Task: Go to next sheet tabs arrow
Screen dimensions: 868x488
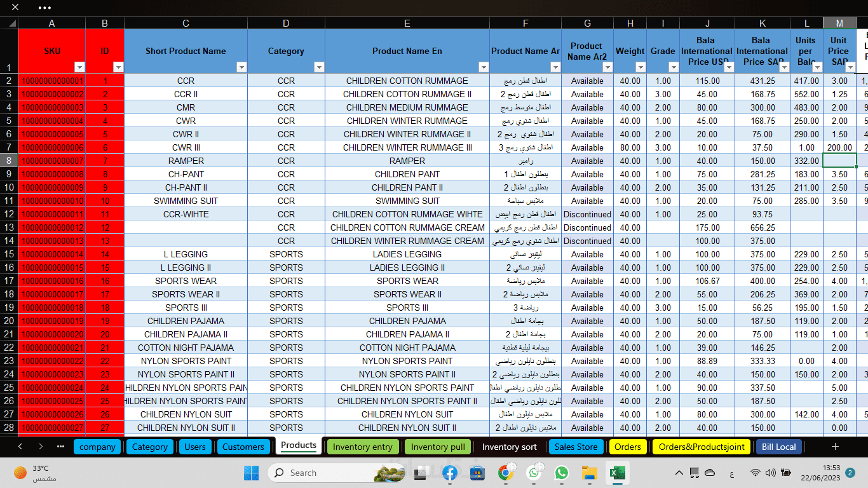Action: point(41,447)
